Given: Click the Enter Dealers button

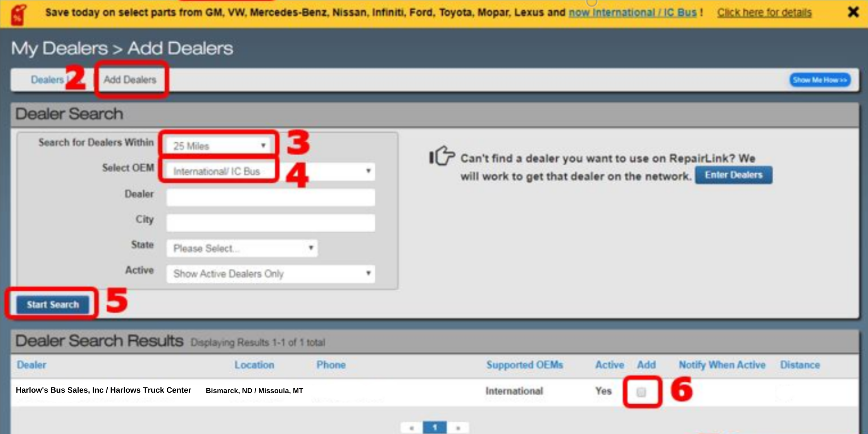Looking at the screenshot, I should 733,175.
